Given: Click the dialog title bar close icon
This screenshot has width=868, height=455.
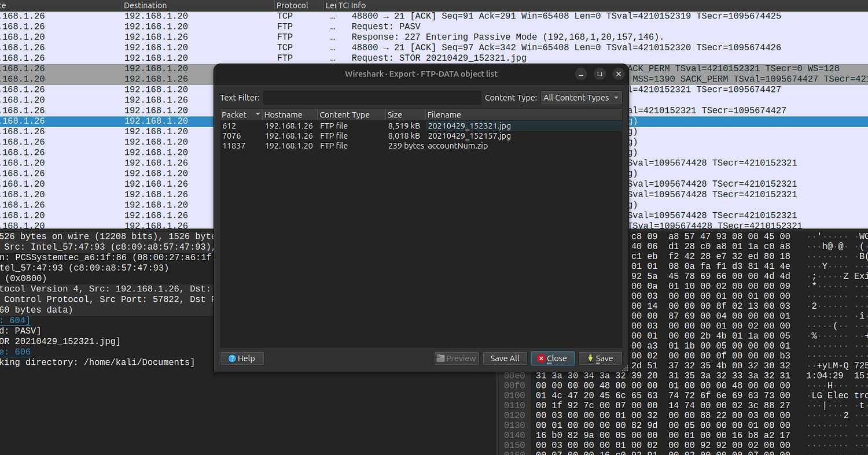Looking at the screenshot, I should coord(619,74).
